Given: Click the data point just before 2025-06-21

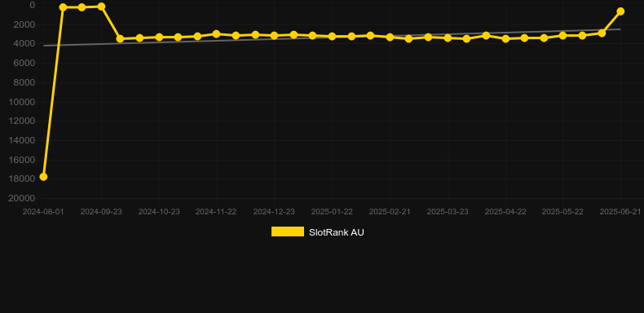Looking at the screenshot, I should point(602,33).
